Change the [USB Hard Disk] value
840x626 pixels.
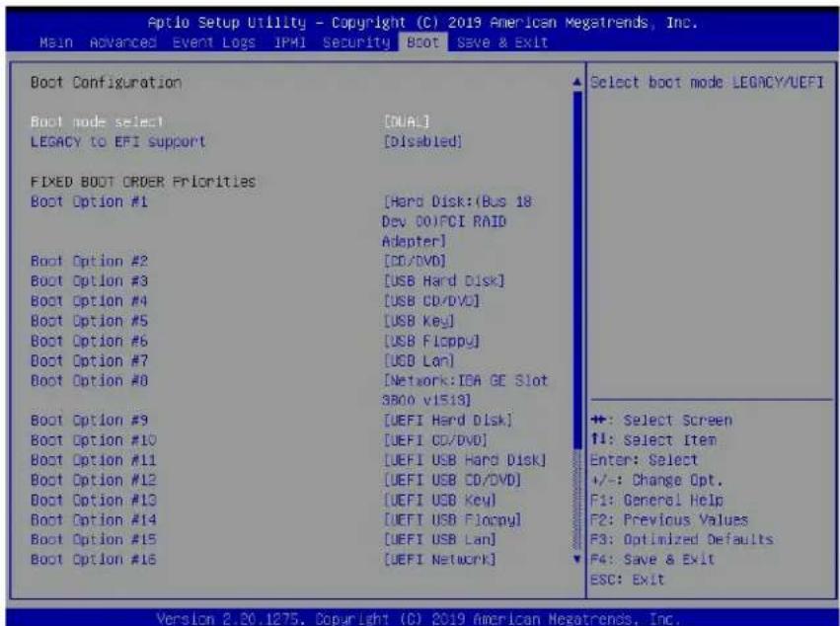444,280
